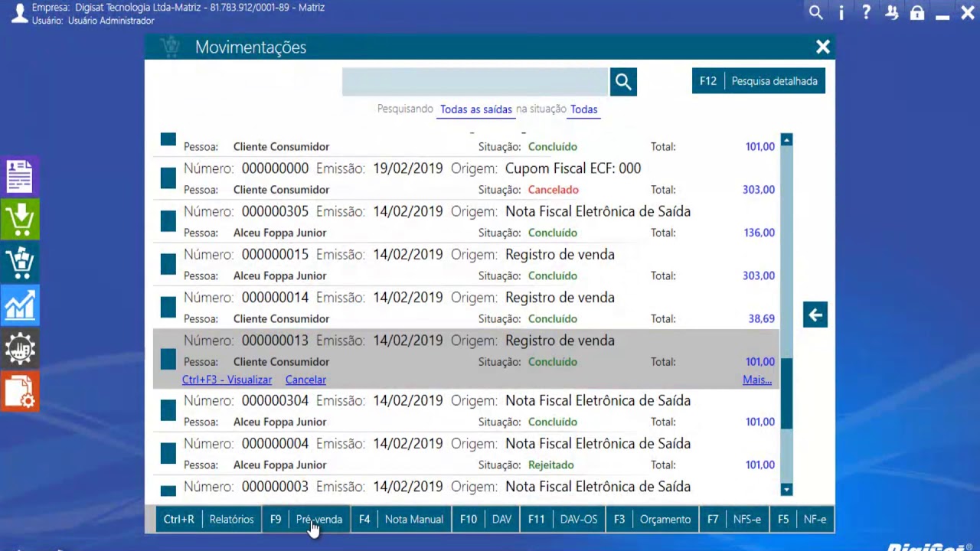Open Relatórios (Ctrl+R)

[208, 519]
